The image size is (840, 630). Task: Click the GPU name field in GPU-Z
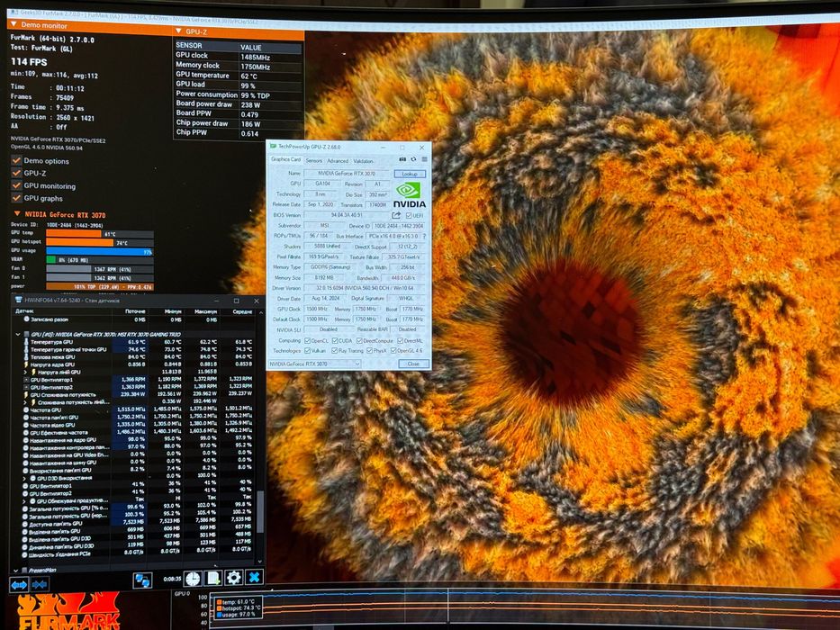pos(348,174)
